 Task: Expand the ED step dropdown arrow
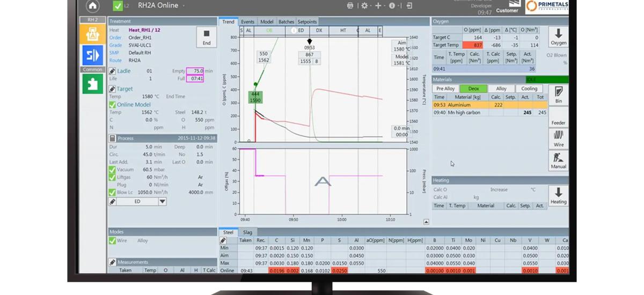[x=162, y=202]
